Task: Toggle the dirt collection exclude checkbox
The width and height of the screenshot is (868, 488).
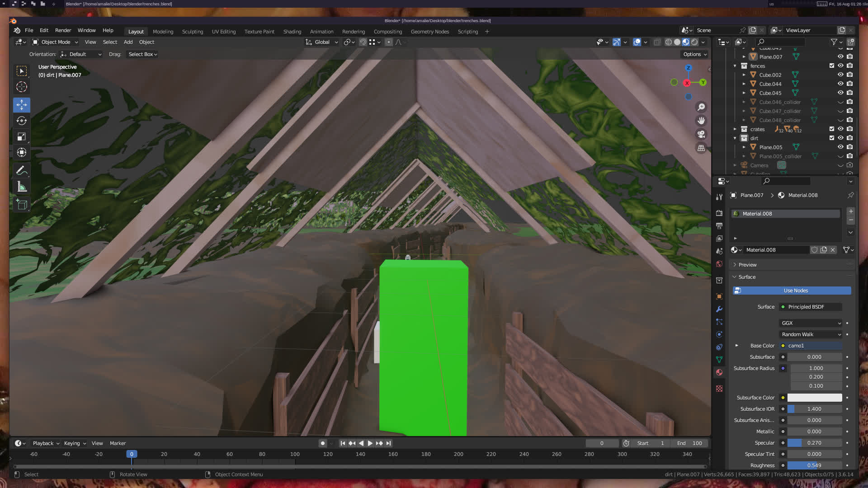Action: pyautogui.click(x=832, y=138)
